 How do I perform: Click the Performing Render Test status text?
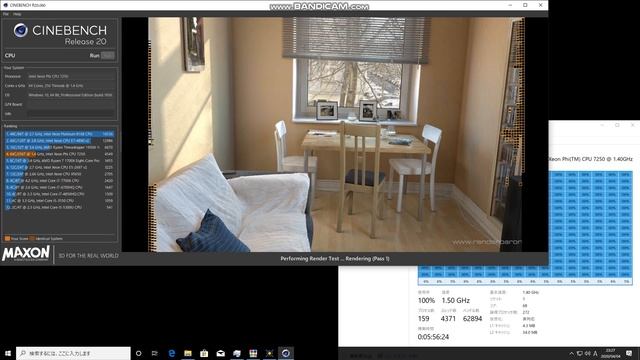click(335, 258)
